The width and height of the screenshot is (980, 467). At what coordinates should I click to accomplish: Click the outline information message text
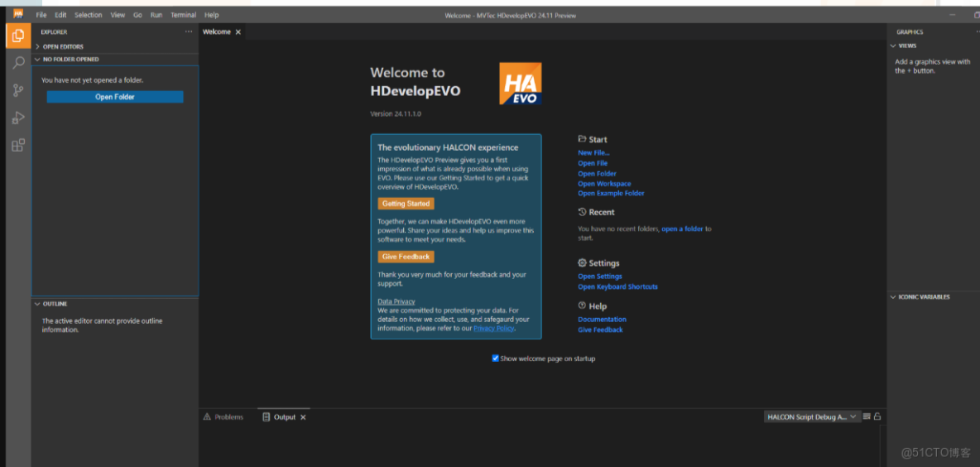tap(102, 325)
